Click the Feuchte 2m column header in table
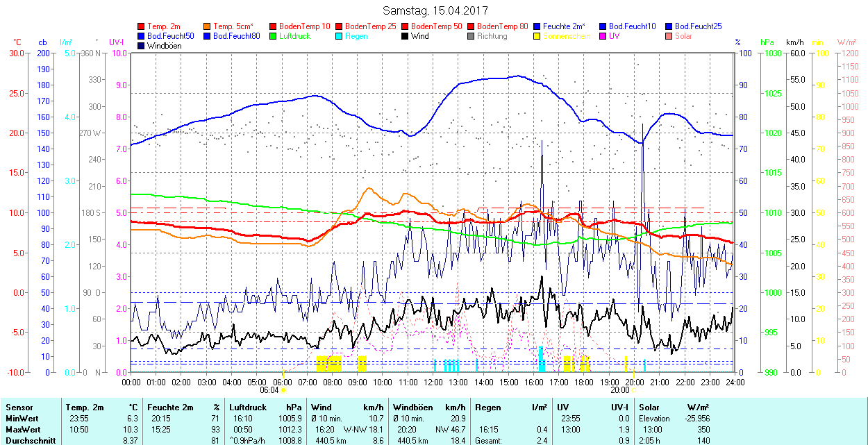 tap(169, 408)
